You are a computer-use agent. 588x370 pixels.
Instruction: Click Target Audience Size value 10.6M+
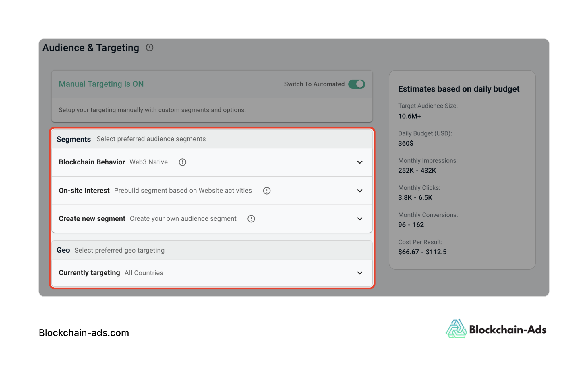coord(409,116)
